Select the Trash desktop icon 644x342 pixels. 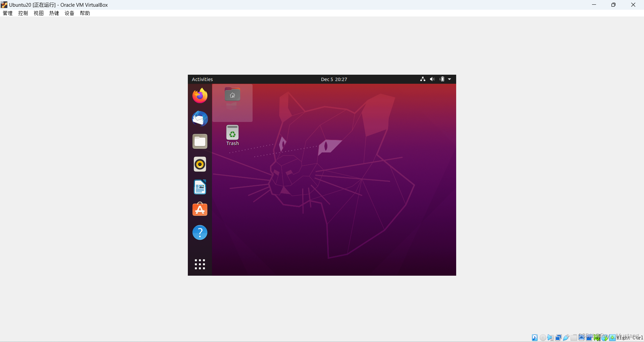(232, 132)
